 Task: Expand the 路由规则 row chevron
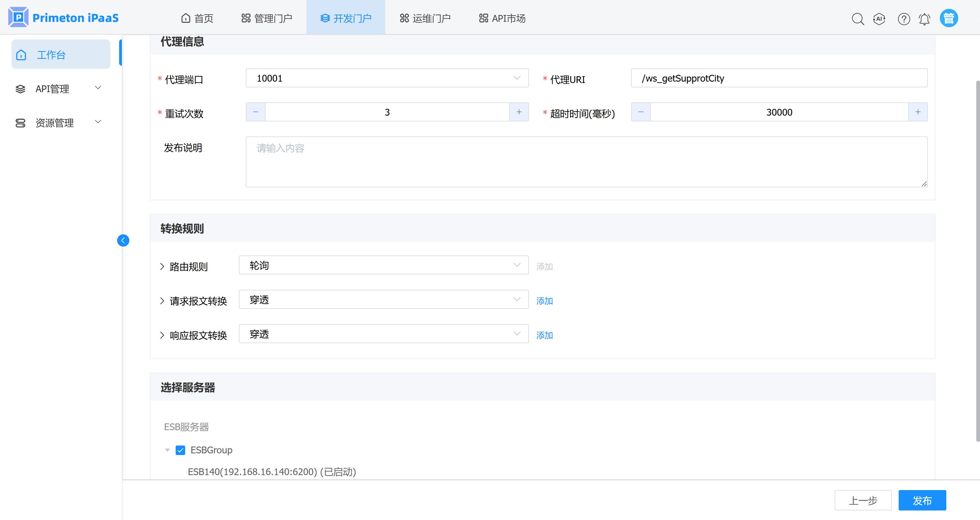point(162,267)
